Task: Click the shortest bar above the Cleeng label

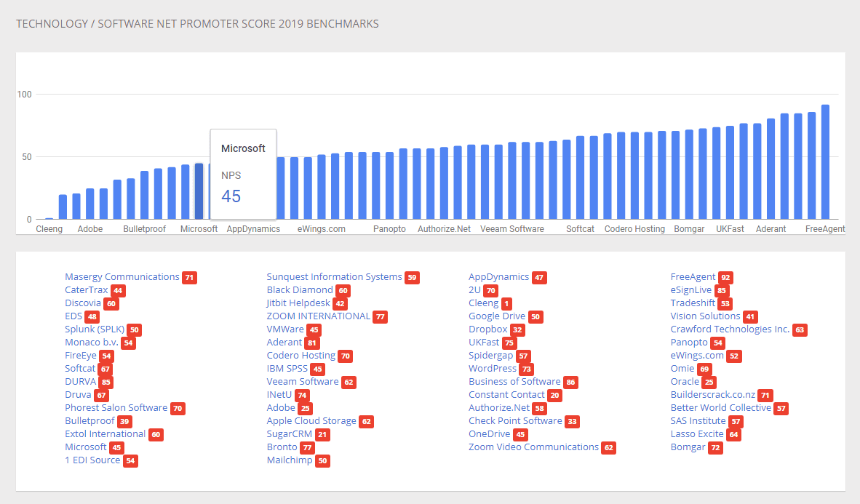Action: coord(49,218)
